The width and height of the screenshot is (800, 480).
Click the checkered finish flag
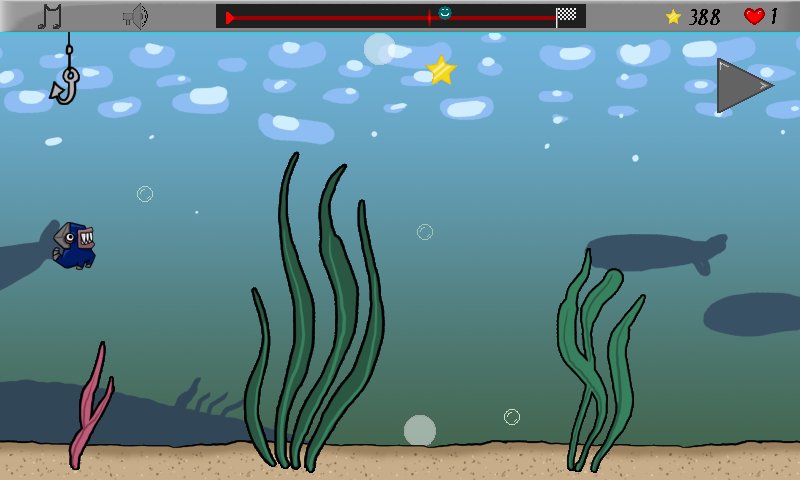click(x=566, y=15)
